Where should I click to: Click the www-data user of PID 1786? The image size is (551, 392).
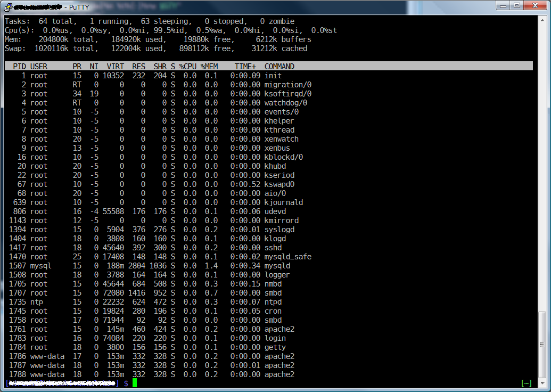pos(47,356)
